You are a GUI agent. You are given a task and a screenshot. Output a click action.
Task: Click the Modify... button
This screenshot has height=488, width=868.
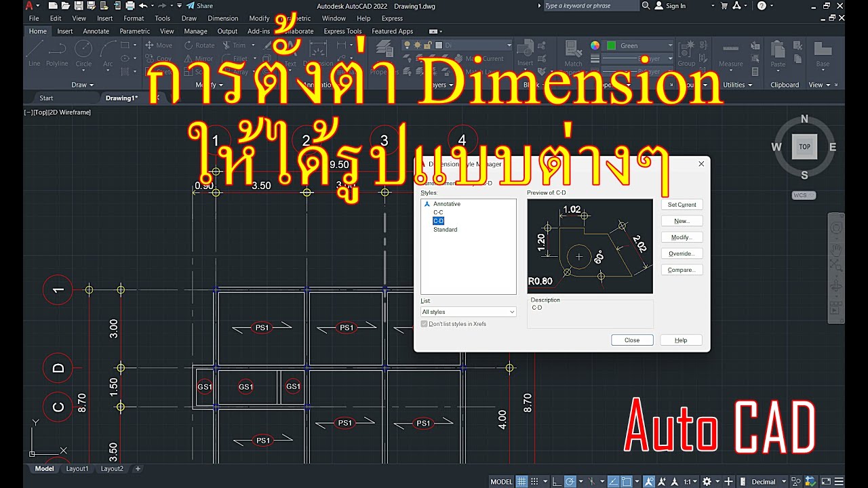(x=682, y=237)
